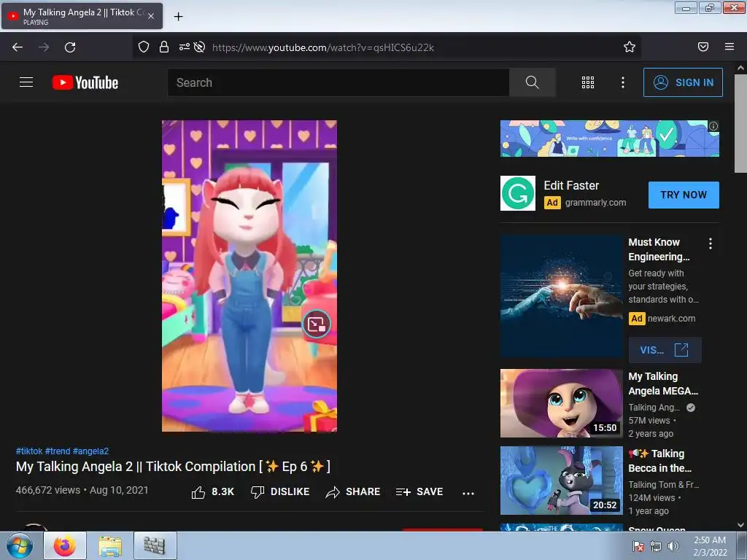This screenshot has height=560, width=747.
Task: Click the Talking Tom & Fr... channel name
Action: 664,484
